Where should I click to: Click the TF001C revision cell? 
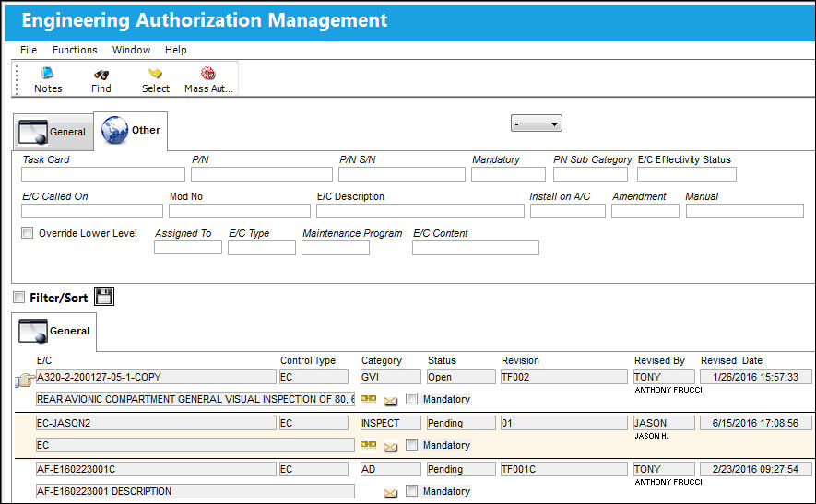[564, 469]
